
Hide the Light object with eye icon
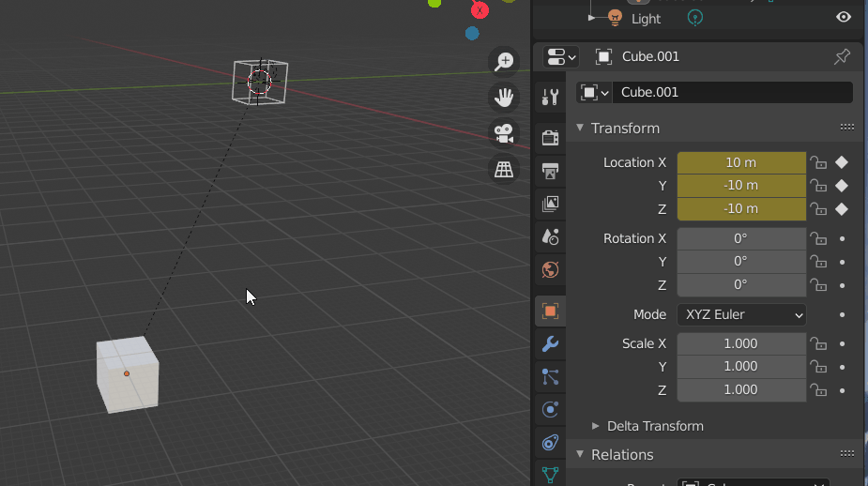pos(843,17)
